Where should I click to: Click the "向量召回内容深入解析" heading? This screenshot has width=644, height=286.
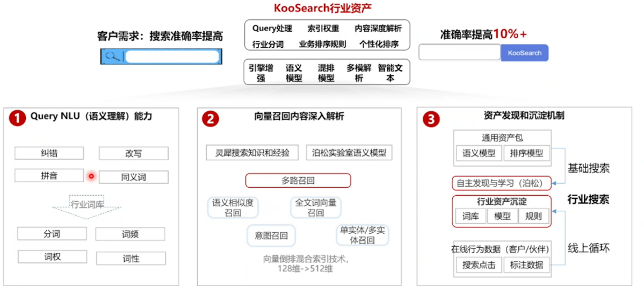tap(299, 117)
